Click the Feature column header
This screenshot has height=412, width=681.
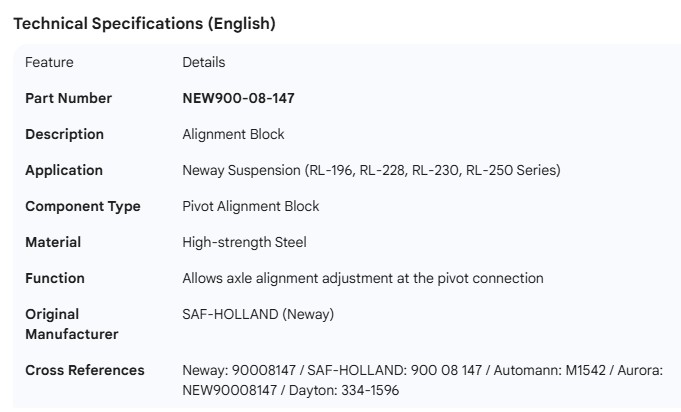click(x=49, y=62)
